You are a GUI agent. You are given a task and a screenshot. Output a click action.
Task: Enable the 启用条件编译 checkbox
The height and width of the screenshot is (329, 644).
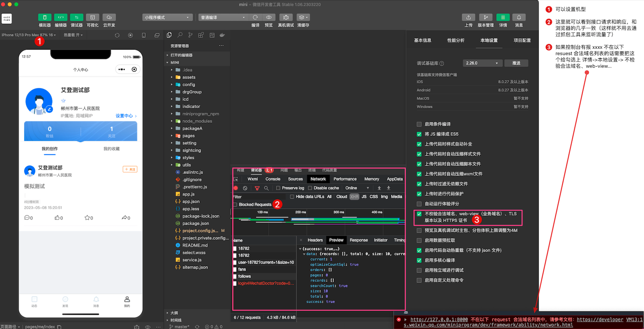[x=419, y=124]
